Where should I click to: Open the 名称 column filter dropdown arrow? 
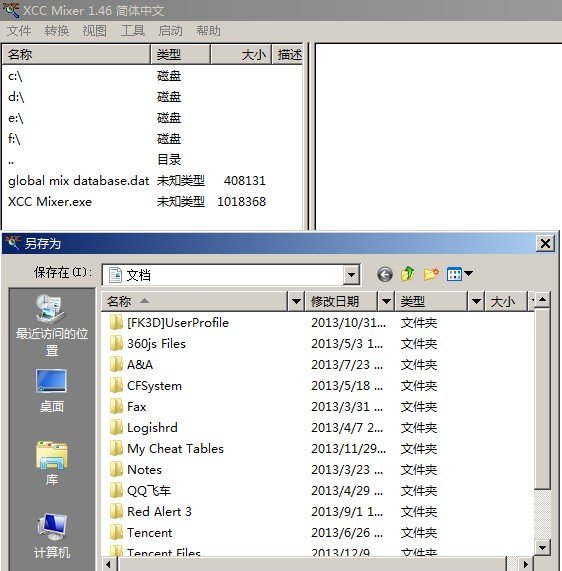click(x=296, y=301)
